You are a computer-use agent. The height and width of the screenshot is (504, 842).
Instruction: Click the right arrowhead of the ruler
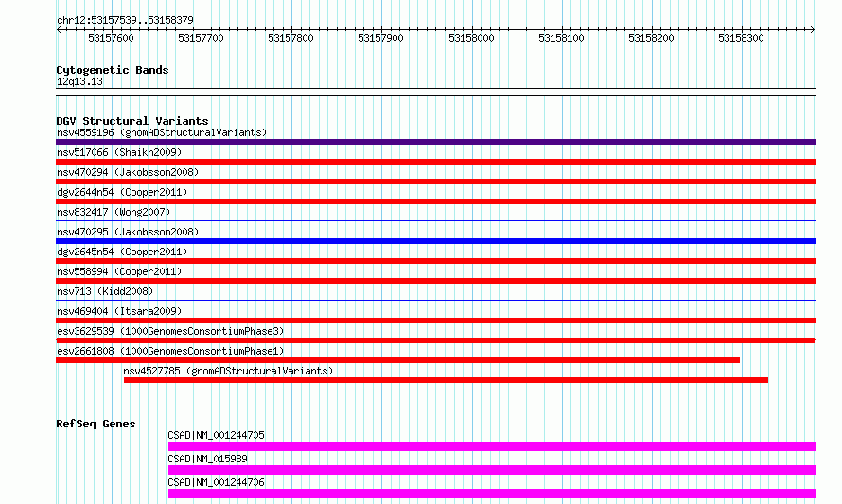813,29
